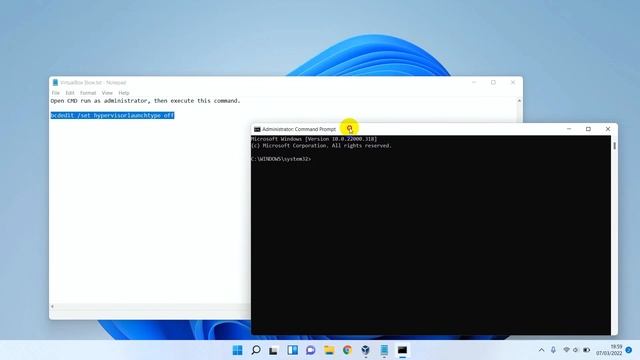Screen dimensions: 640x360
Task: Open VirtualBox from taskbar
Action: click(x=366, y=350)
